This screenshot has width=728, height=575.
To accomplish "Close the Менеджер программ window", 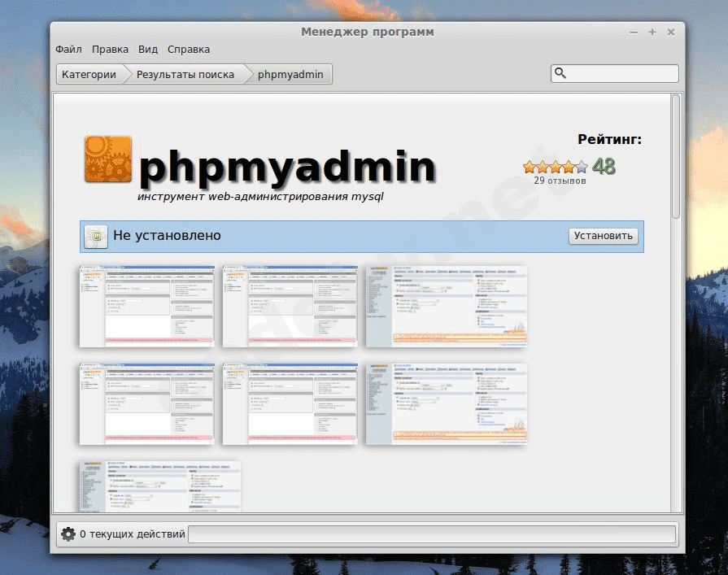I will 671,32.
